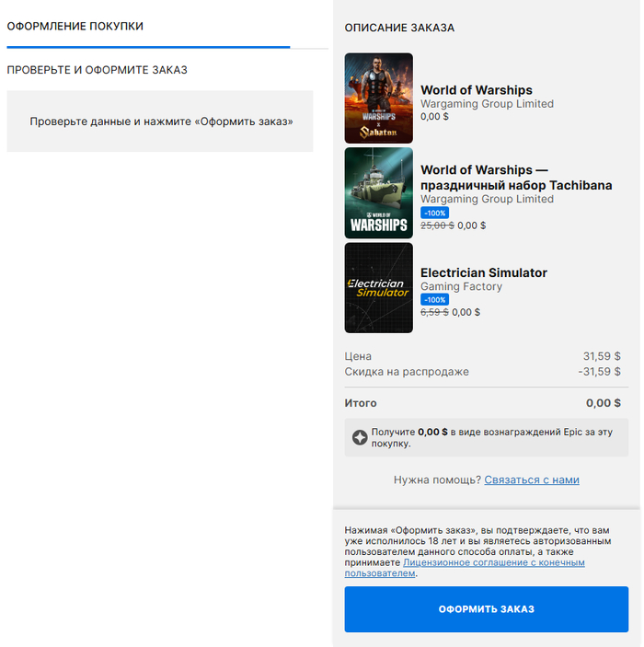Open the Связаться с нами link
The height and width of the screenshot is (647, 644).
click(x=532, y=479)
